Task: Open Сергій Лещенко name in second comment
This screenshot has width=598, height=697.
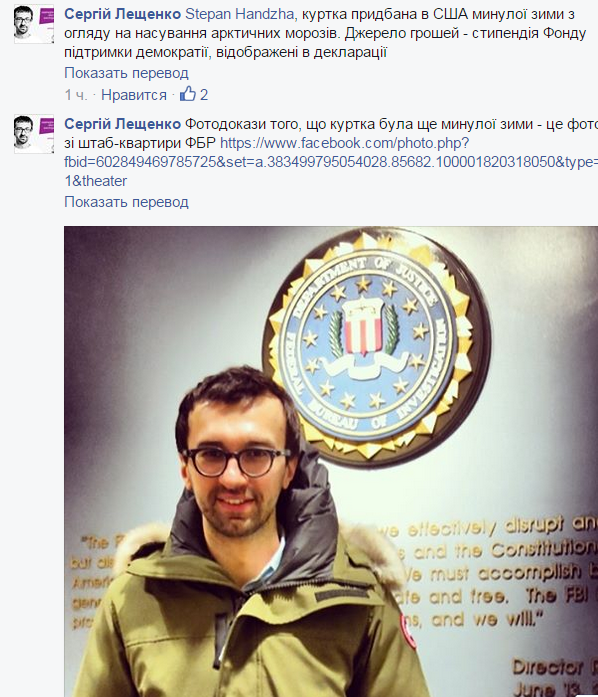Action: (x=122, y=124)
